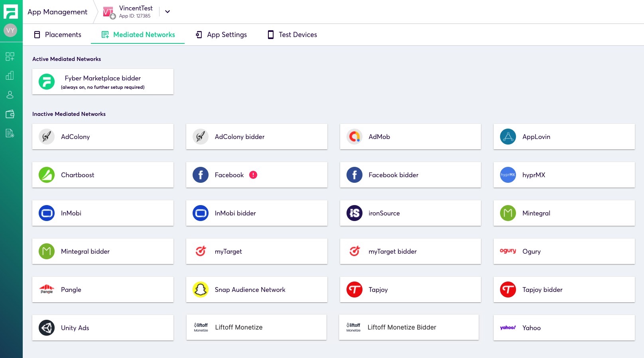644x358 pixels.
Task: Click the Liftoff Monetize logo icon
Action: [x=201, y=327]
